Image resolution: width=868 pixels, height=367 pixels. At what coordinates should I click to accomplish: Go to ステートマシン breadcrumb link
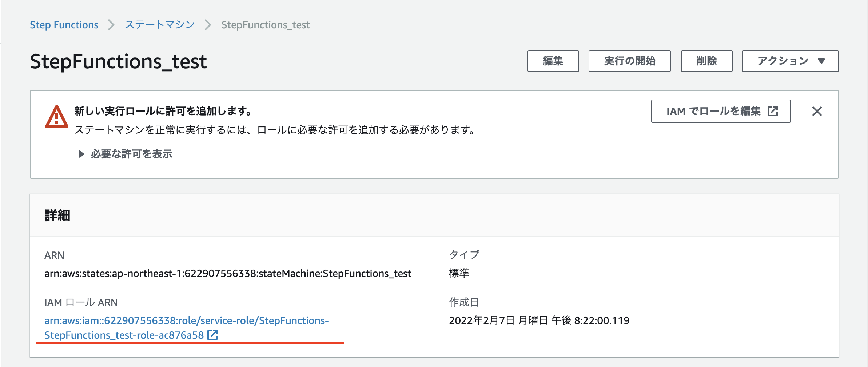click(x=160, y=25)
